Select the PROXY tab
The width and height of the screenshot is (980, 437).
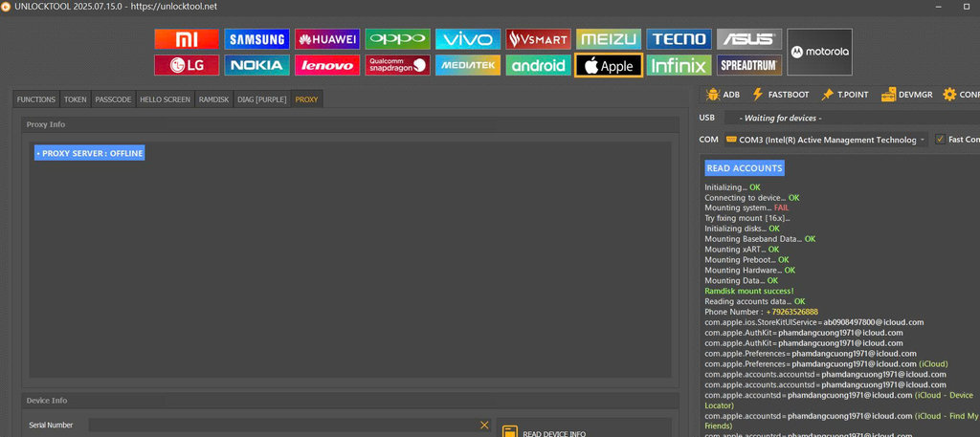coord(307,99)
